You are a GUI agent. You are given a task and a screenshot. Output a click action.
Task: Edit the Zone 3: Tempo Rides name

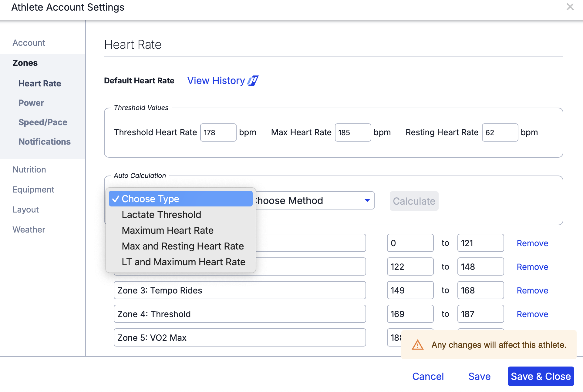240,290
